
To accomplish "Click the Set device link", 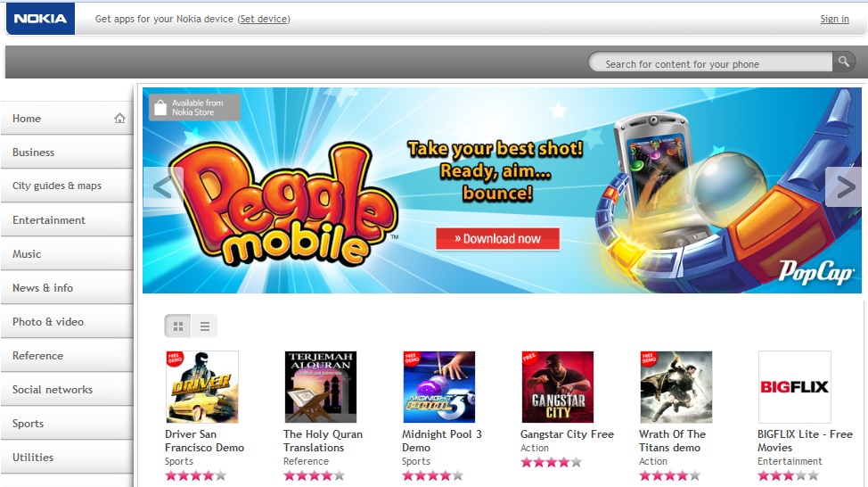I will click(264, 19).
